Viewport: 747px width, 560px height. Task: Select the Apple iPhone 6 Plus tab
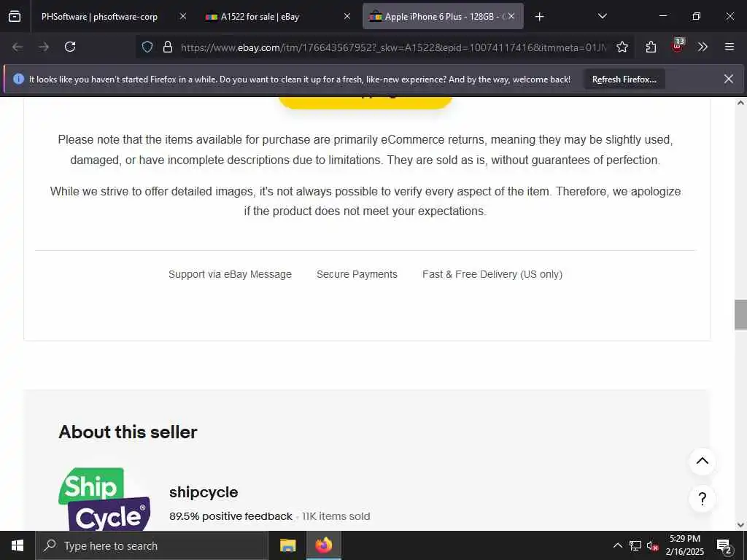(x=443, y=16)
